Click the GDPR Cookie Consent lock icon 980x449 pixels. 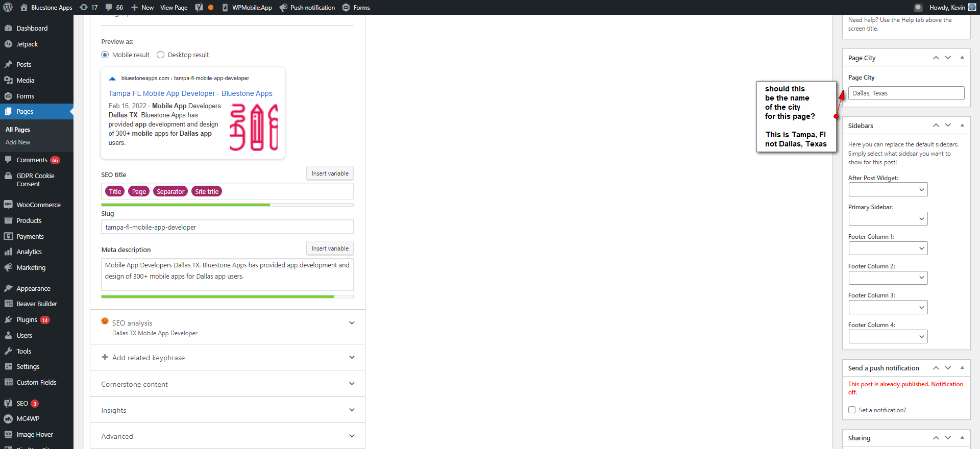pyautogui.click(x=8, y=176)
